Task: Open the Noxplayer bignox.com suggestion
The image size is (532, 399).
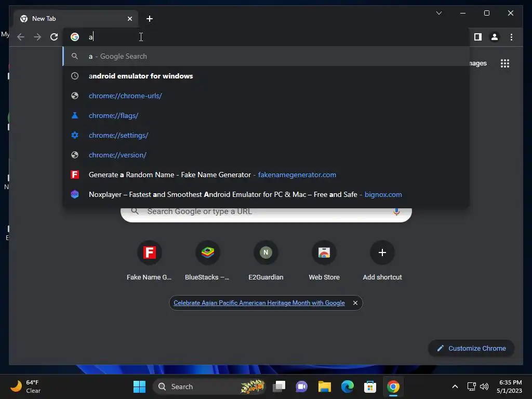Action: tap(266, 194)
